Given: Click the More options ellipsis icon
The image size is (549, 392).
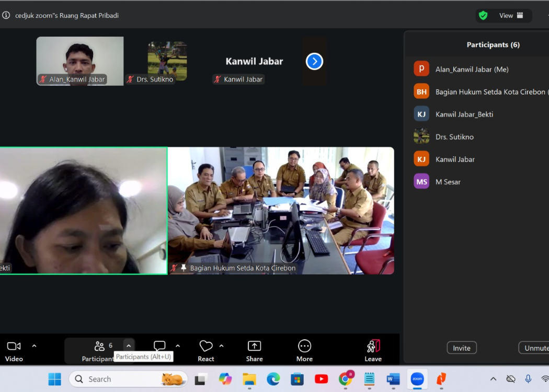Looking at the screenshot, I should click(304, 346).
